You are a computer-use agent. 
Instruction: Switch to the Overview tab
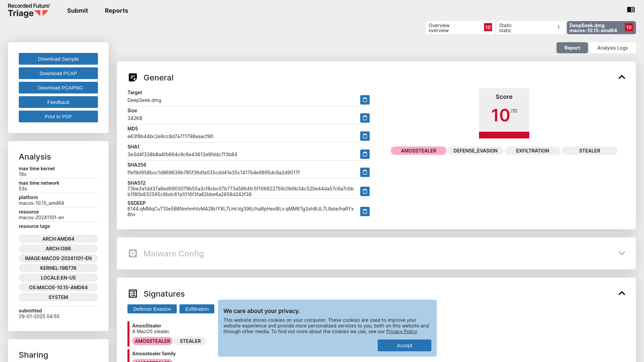coord(460,28)
